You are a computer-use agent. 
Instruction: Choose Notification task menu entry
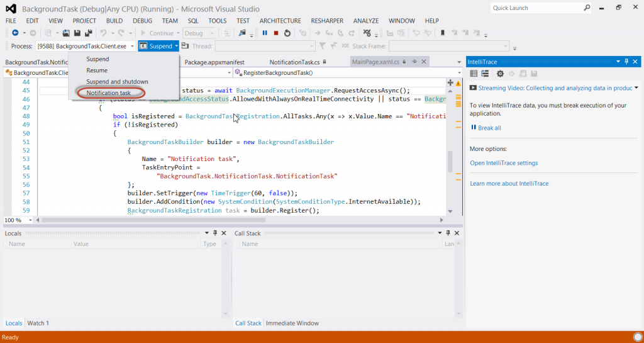(x=108, y=93)
